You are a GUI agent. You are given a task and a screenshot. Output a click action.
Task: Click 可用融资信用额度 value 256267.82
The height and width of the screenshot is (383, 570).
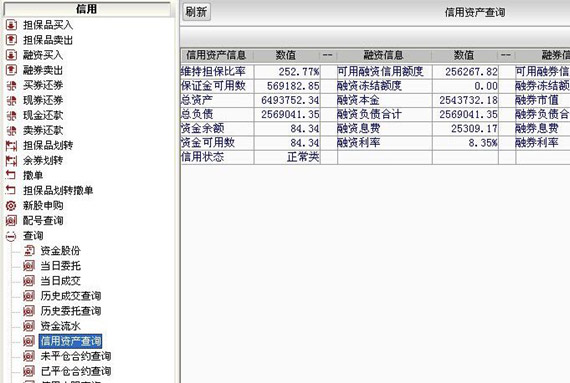point(471,72)
